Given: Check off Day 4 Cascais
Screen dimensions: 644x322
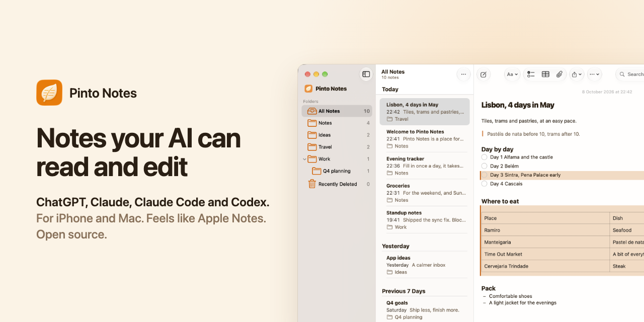Looking at the screenshot, I should click(485, 184).
